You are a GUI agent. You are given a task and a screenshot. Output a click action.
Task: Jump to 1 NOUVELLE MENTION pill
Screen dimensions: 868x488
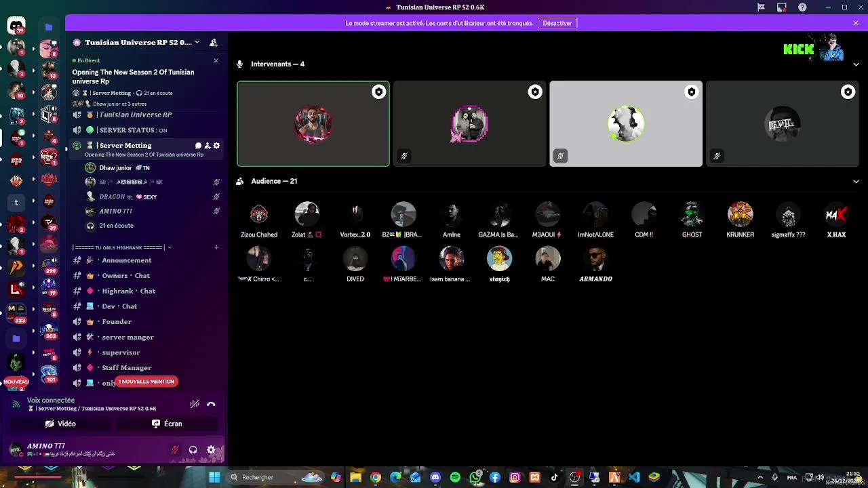point(146,382)
